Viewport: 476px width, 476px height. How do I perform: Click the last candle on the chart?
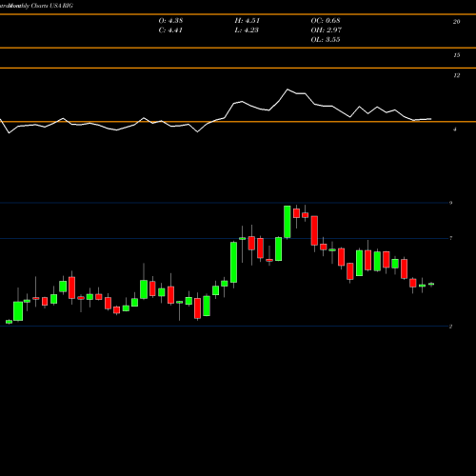pyautogui.click(x=431, y=284)
